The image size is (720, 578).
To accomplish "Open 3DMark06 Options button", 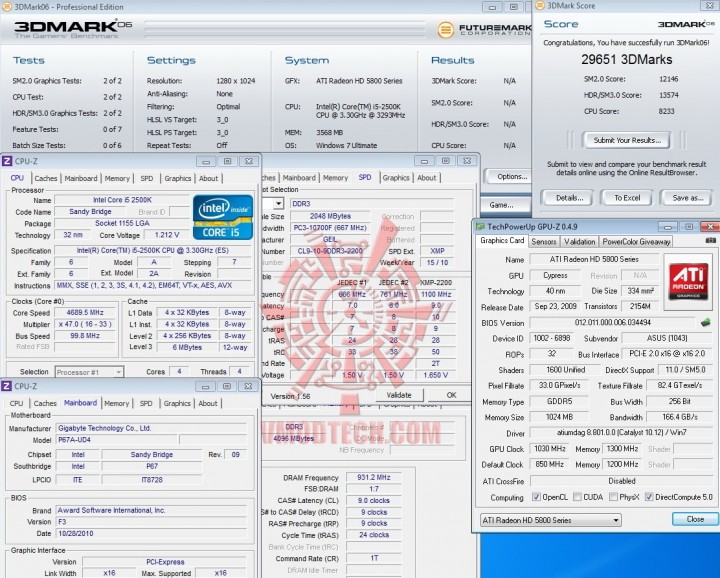I will coord(509,176).
